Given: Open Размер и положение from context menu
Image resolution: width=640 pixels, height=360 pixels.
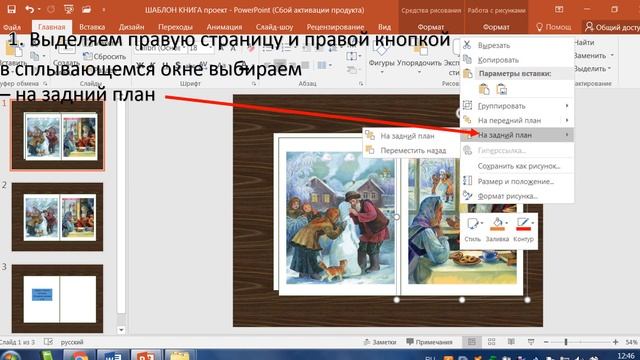Looking at the screenshot, I should click(x=517, y=181).
